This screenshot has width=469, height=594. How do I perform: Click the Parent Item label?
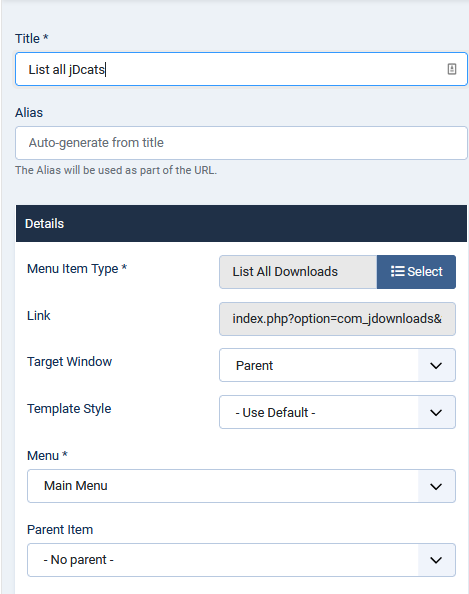60,529
